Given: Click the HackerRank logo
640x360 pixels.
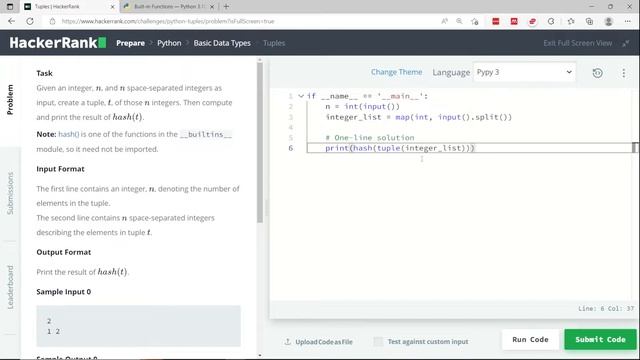Looking at the screenshot, I should [58, 43].
